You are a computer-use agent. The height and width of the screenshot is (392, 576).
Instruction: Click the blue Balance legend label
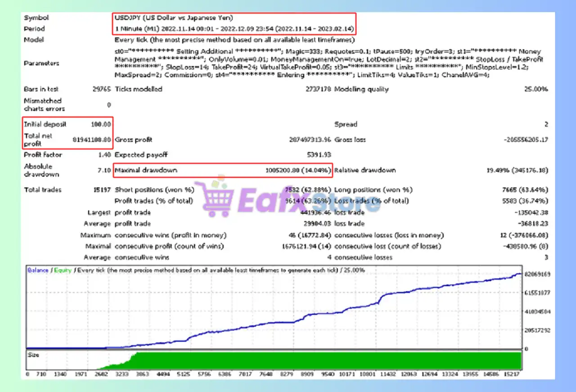coord(38,270)
